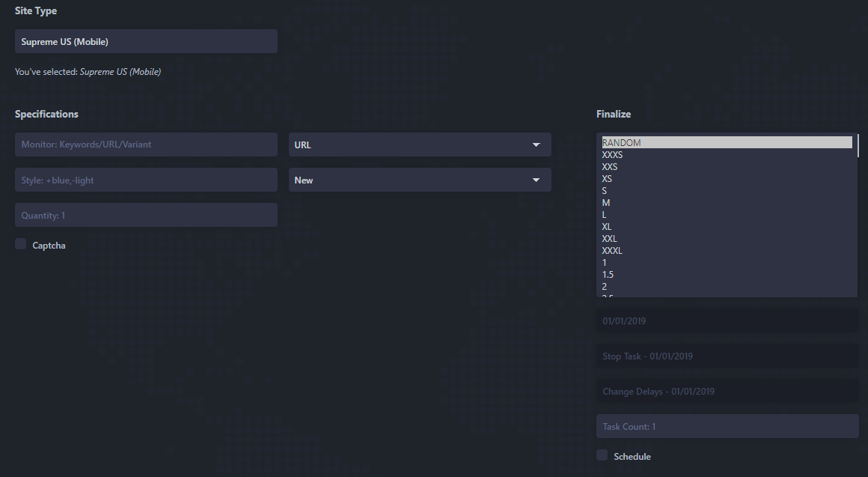Select size XL from the list
Screen dimensions: 868x477
pyautogui.click(x=727, y=227)
